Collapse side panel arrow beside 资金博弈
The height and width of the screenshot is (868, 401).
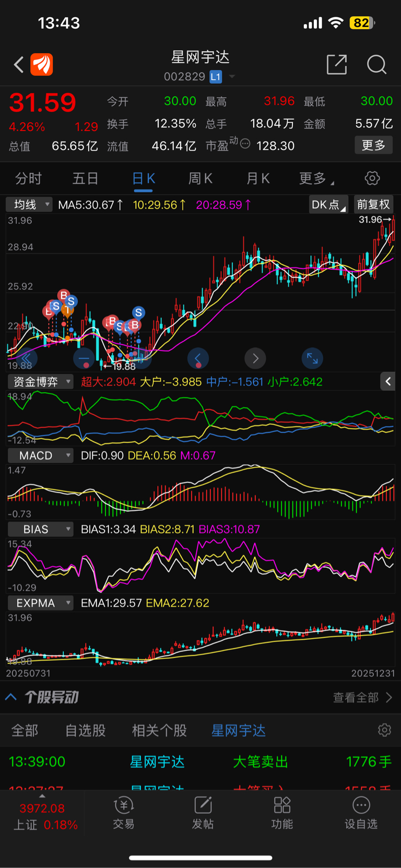click(x=388, y=382)
